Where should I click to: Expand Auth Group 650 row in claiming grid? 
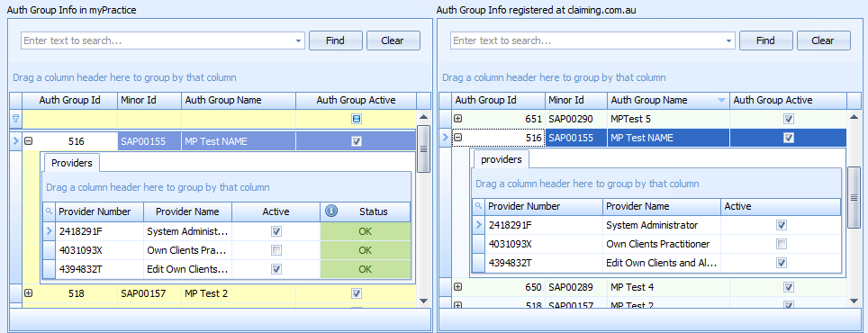(457, 286)
